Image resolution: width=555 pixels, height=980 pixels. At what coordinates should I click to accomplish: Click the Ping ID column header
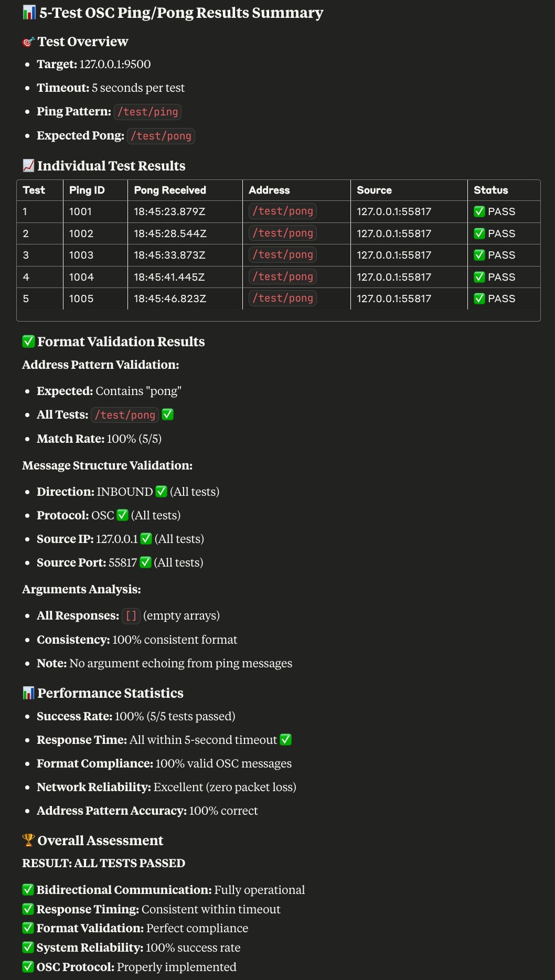point(87,190)
